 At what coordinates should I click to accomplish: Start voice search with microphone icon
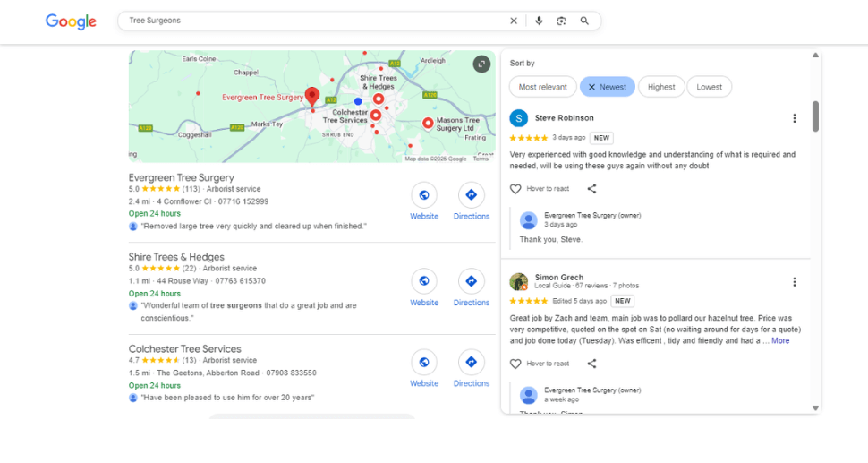[539, 21]
